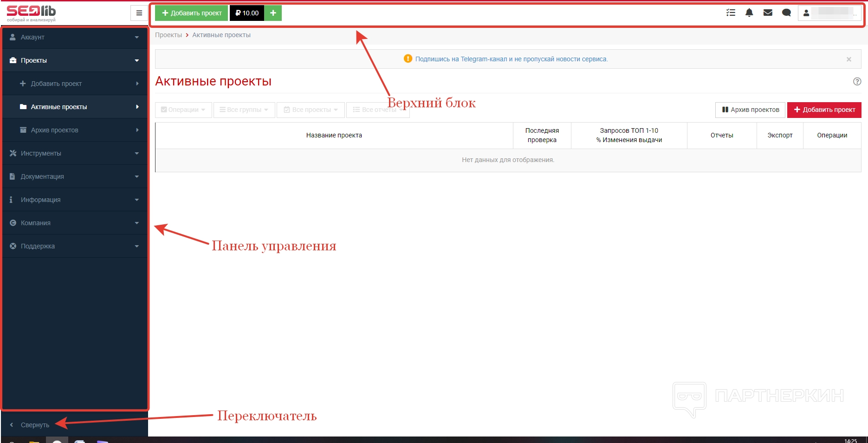Click the Telegram-канал subscription link
The image size is (868, 443).
click(512, 59)
